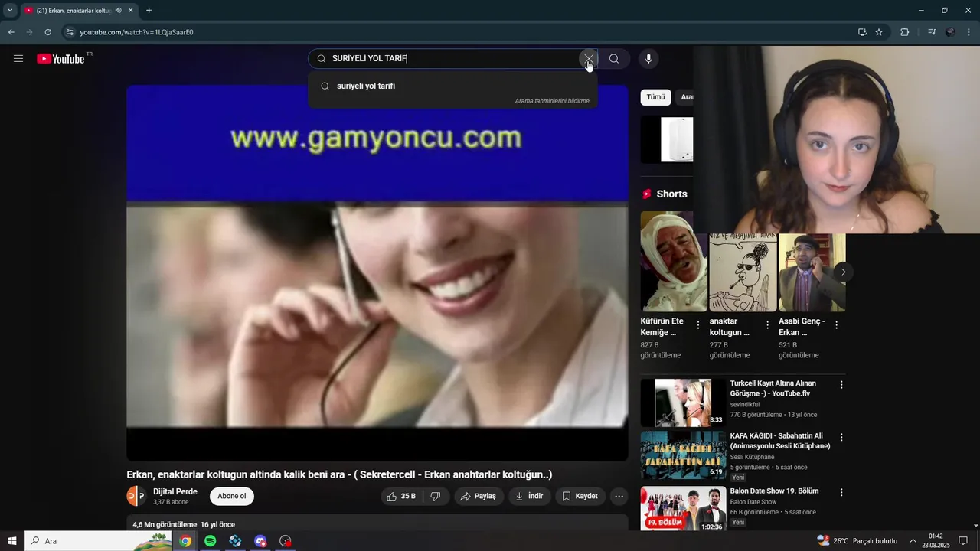Viewport: 980px width, 551px height.
Task: Reload the page with the refresh icon
Action: point(47,32)
